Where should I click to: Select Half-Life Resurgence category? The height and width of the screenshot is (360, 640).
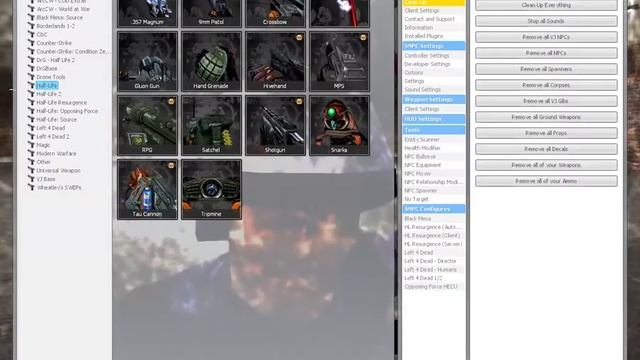click(61, 102)
